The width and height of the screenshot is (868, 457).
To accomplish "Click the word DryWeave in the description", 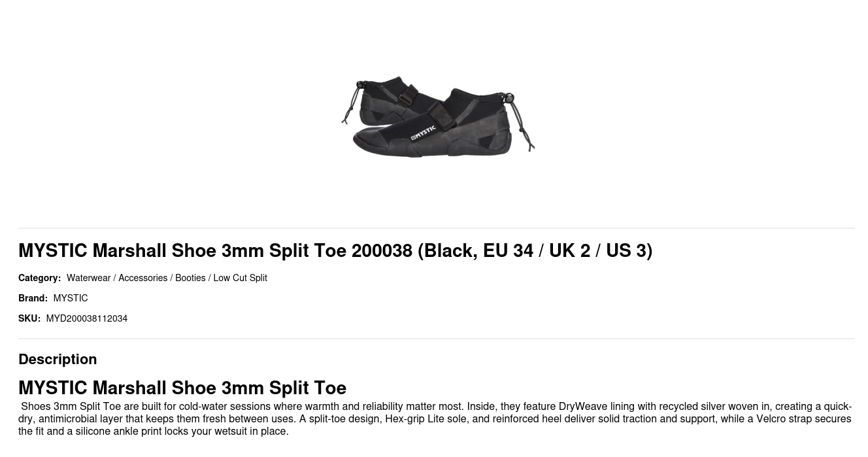I will click(583, 406).
